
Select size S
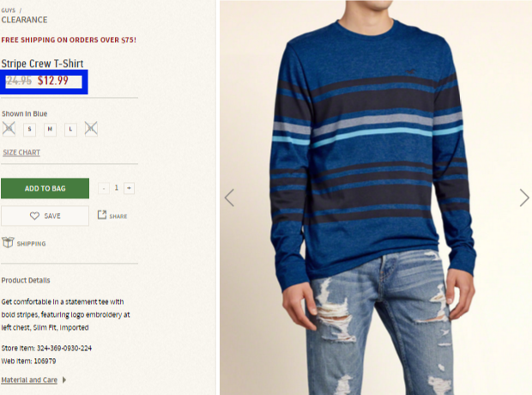pos(29,129)
